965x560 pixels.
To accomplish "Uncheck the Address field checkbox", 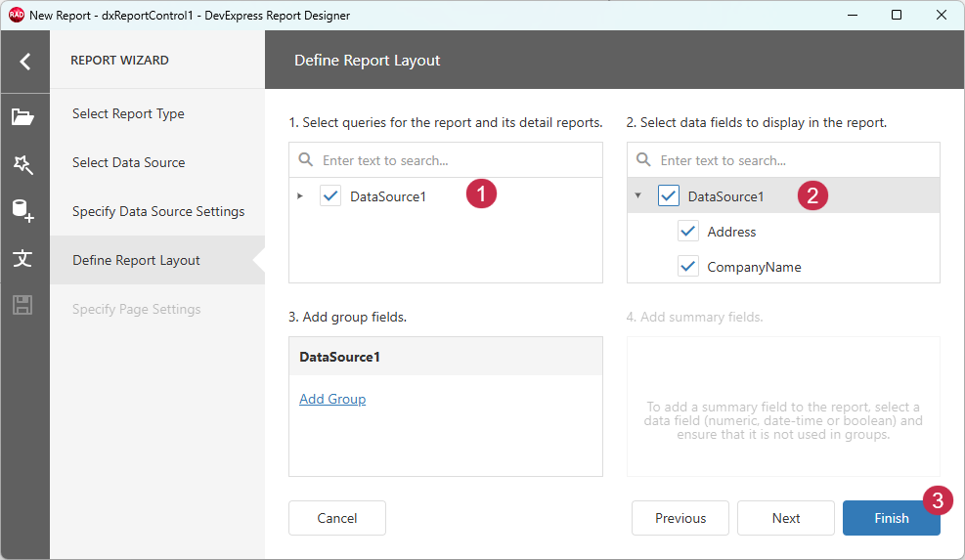I will (x=688, y=232).
